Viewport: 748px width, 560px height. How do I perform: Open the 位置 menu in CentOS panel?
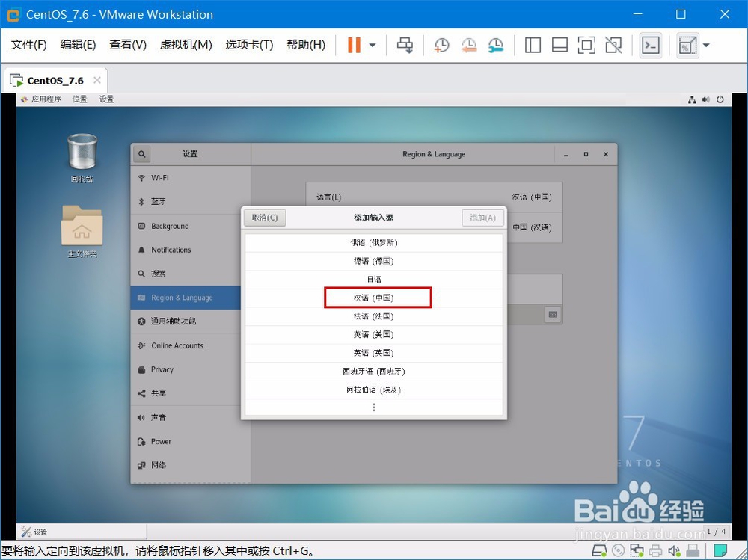(80, 99)
